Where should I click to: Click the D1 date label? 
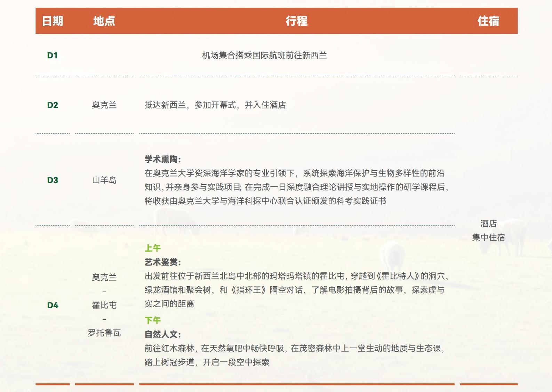pyautogui.click(x=52, y=56)
